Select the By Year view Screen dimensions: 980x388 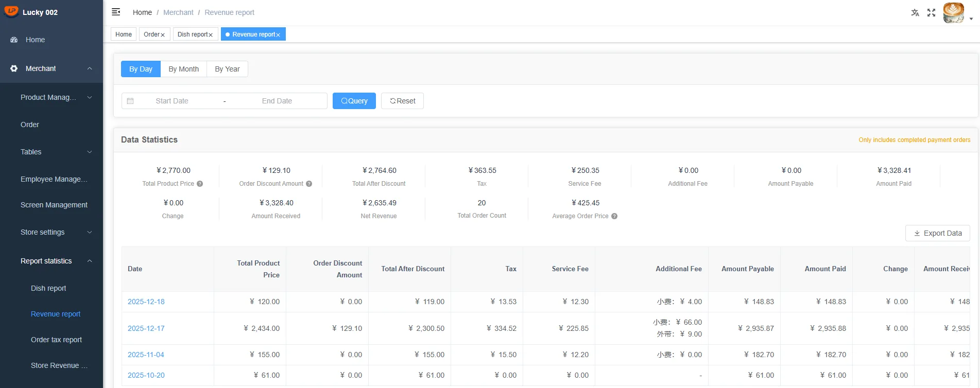[x=227, y=69]
